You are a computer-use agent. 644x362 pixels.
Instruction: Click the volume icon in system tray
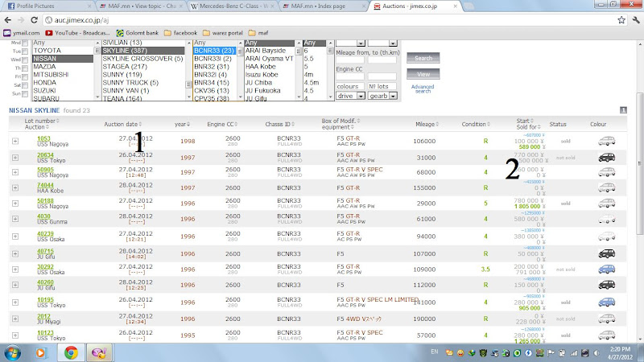tap(597, 353)
